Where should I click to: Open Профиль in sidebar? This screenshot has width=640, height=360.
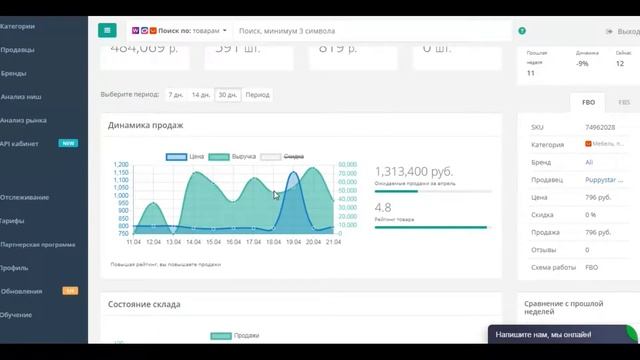14,268
